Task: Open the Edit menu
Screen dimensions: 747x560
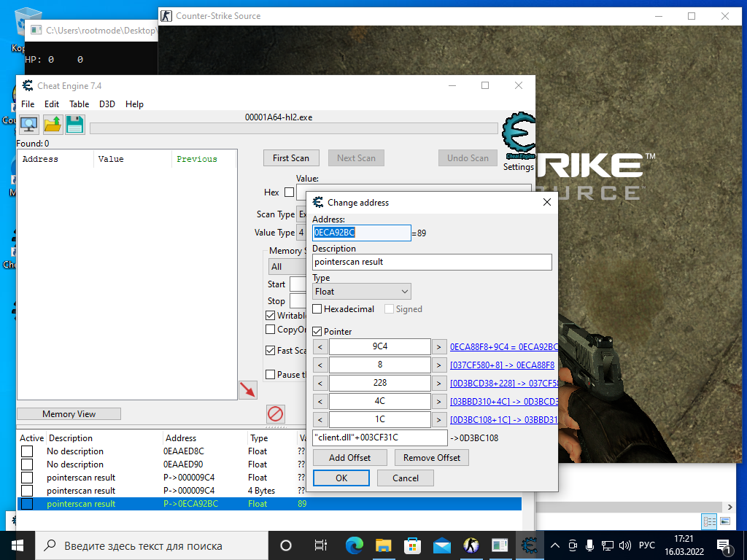Action: click(x=52, y=104)
